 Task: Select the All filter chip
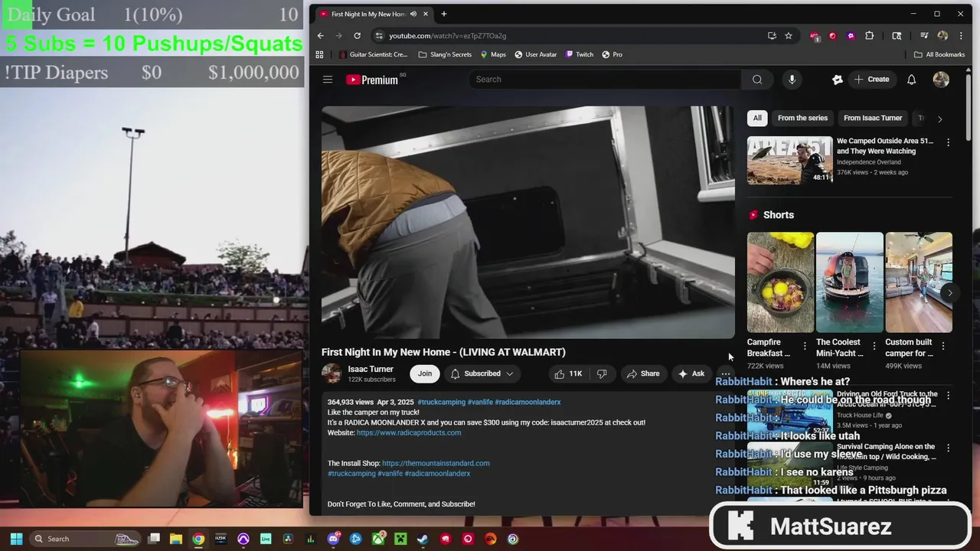[x=757, y=118]
